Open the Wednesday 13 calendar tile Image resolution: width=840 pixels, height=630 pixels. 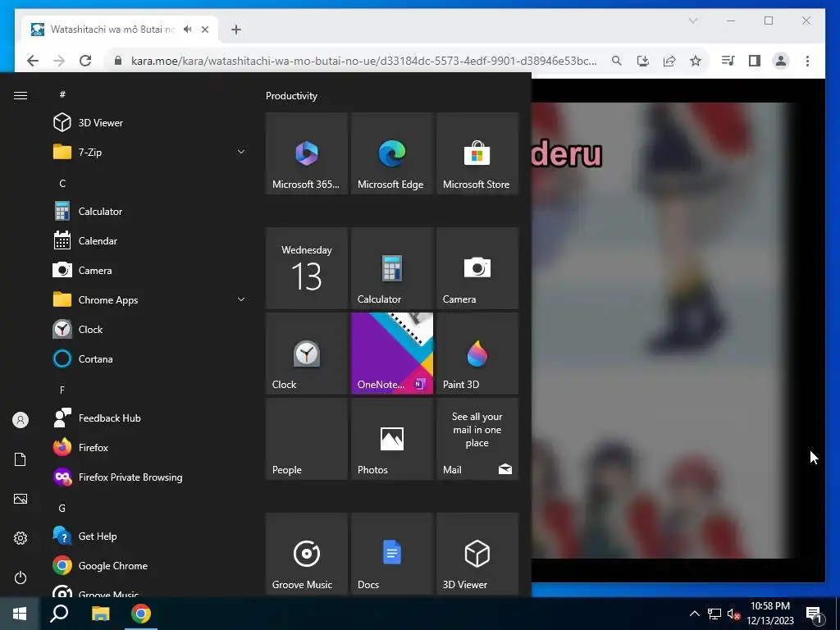(x=307, y=268)
